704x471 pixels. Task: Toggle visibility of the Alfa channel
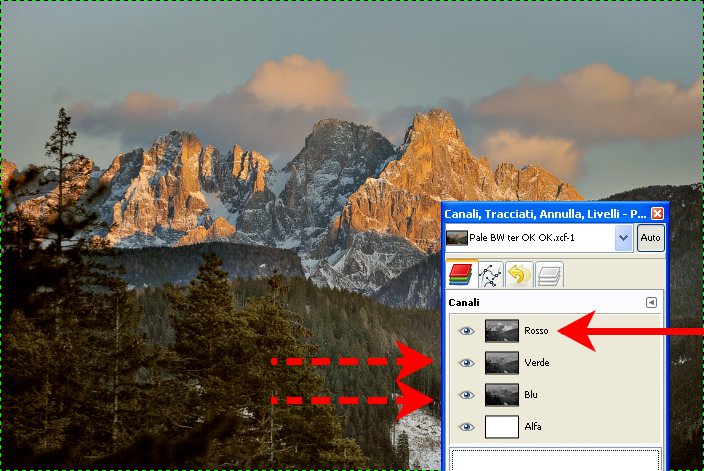tap(466, 427)
